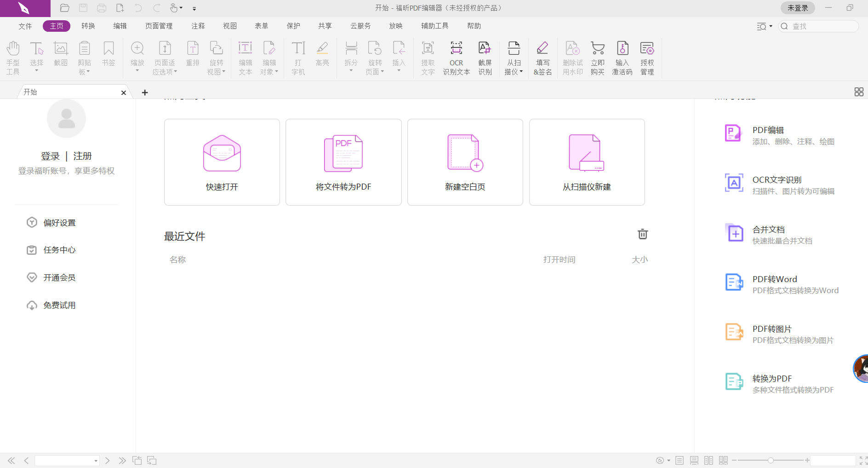Click the 重排 reflow icon

pos(193,54)
